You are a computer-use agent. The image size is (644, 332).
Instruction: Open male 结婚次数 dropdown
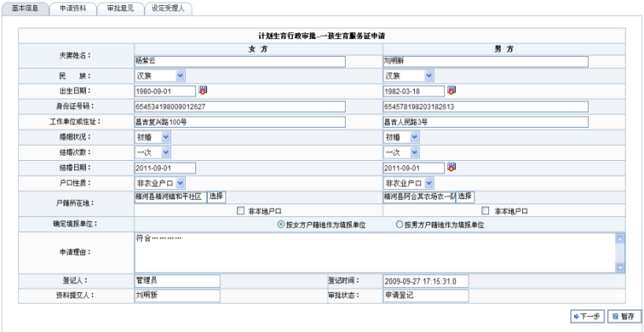coord(401,152)
